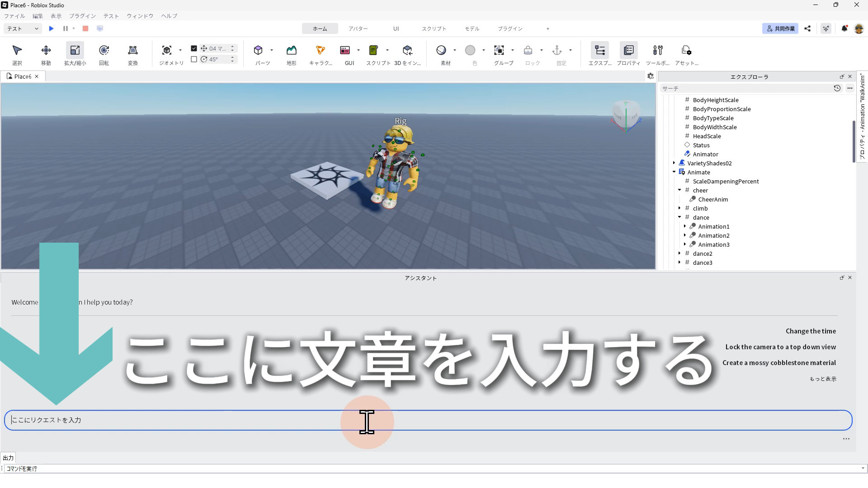Collapse the dance folder in Explorer
868x488 pixels.
679,217
